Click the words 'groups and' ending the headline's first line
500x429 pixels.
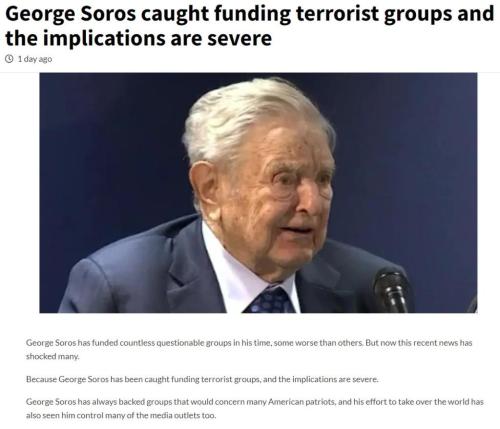coord(439,15)
